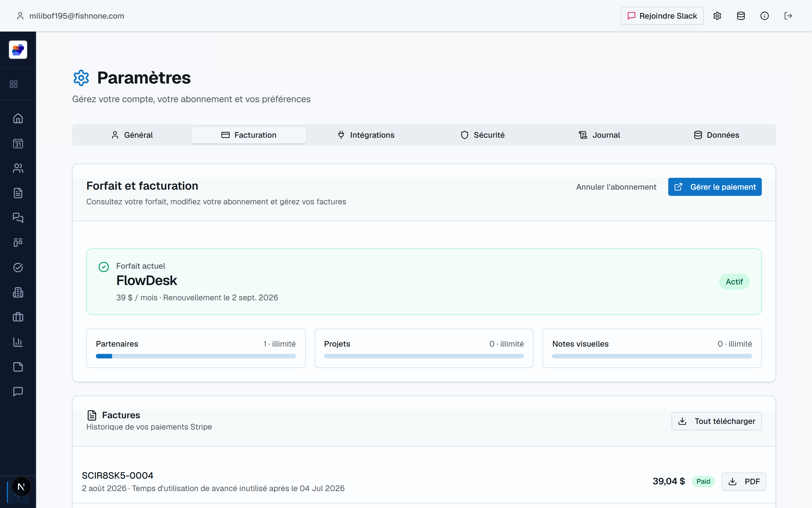Screen dimensions: 812x508
Task: Click the Actif status badge
Action: pyautogui.click(x=734, y=282)
